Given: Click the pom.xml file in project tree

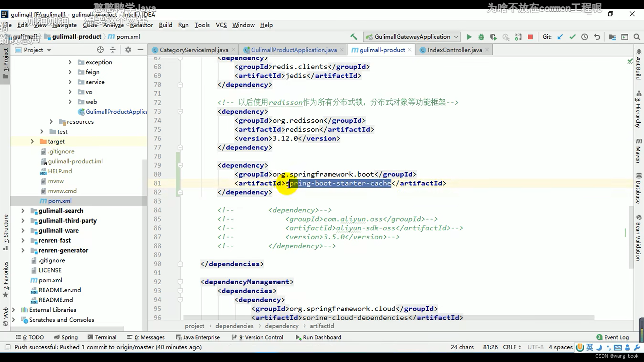Looking at the screenshot, I should coord(60,201).
